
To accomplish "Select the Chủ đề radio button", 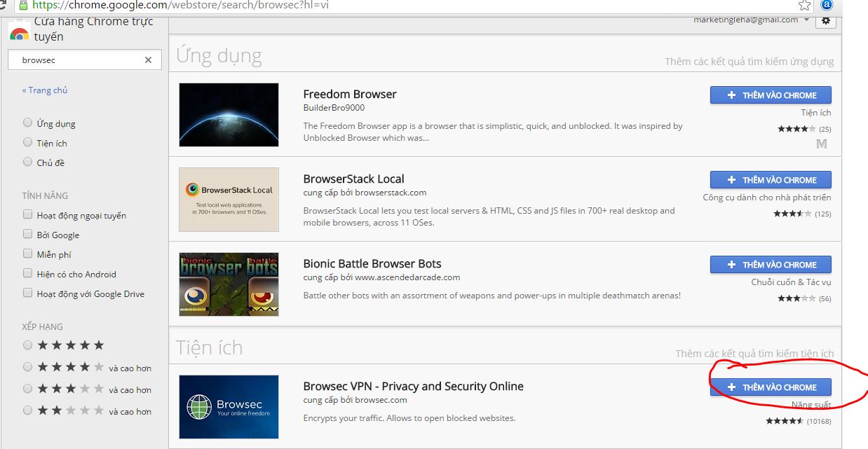I will pos(27,162).
